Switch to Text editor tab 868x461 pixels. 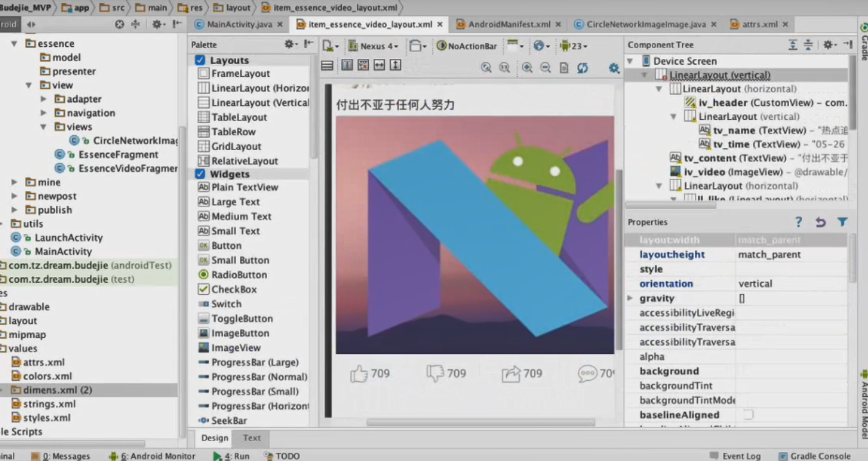coord(251,438)
